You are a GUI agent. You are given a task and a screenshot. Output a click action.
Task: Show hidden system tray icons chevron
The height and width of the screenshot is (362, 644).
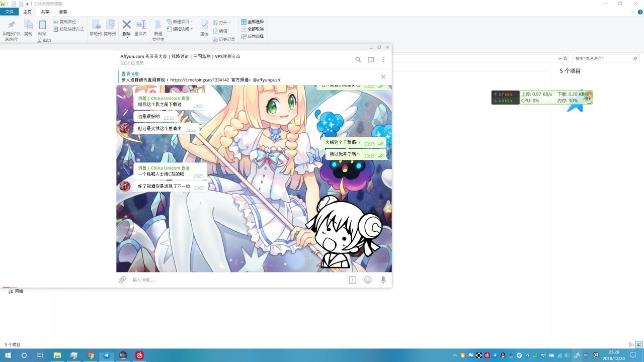[455, 355]
